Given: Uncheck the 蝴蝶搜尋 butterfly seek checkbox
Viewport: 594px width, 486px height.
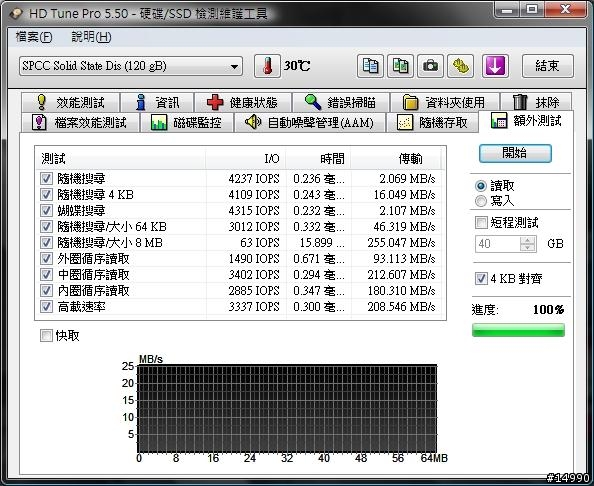Looking at the screenshot, I should (x=46, y=211).
